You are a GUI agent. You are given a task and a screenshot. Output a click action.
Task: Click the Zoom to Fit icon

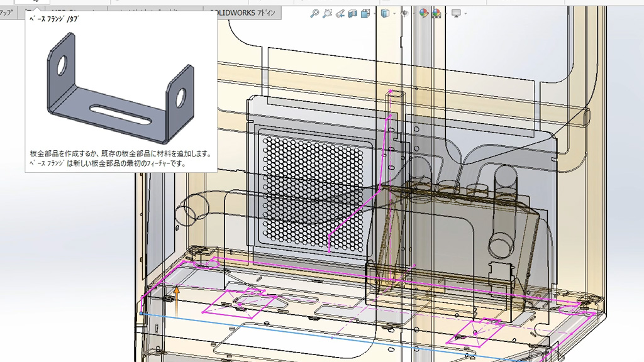(314, 13)
